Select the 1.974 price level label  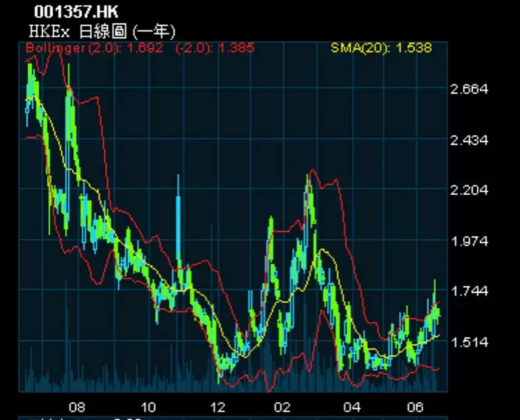point(469,241)
